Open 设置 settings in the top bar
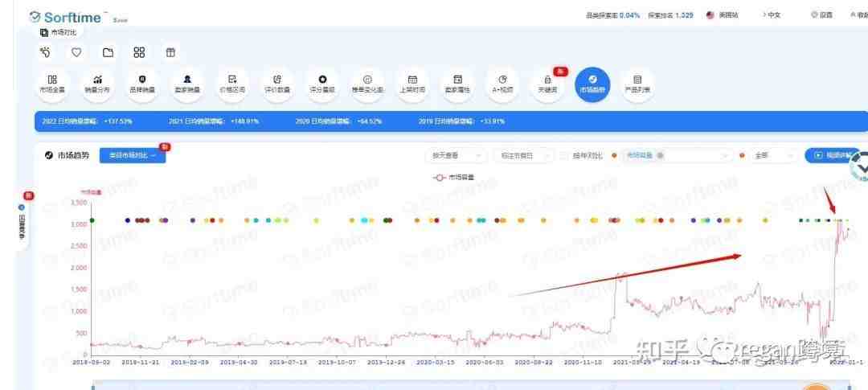 coord(821,15)
